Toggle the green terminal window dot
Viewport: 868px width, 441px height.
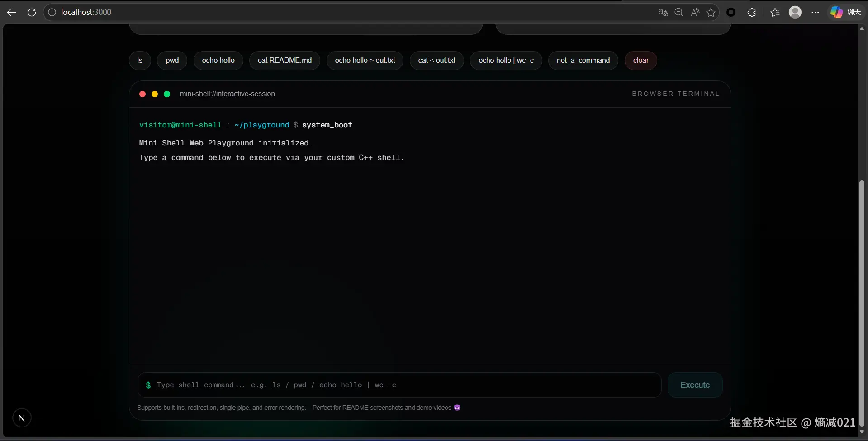(x=167, y=94)
